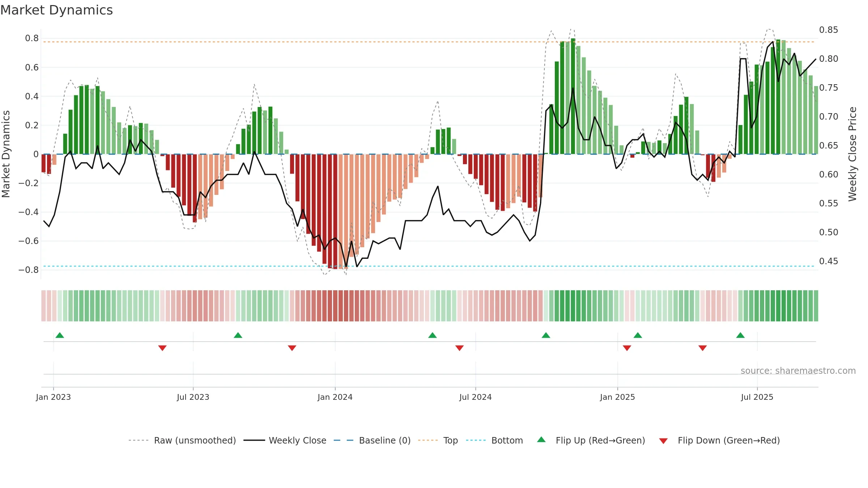868x488 pixels.
Task: Open the source: sharemaestro.com credit text
Action: tap(798, 371)
